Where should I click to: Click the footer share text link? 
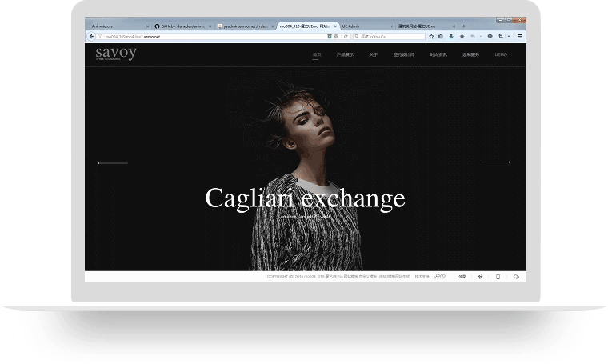462,277
